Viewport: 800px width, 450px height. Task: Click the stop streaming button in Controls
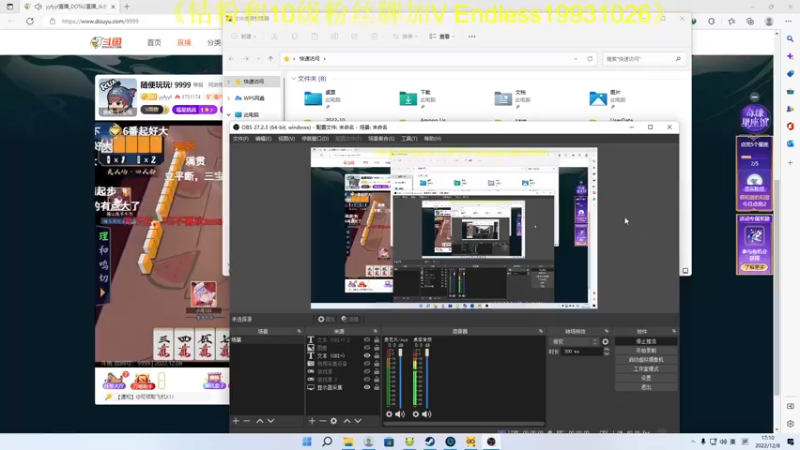(646, 341)
